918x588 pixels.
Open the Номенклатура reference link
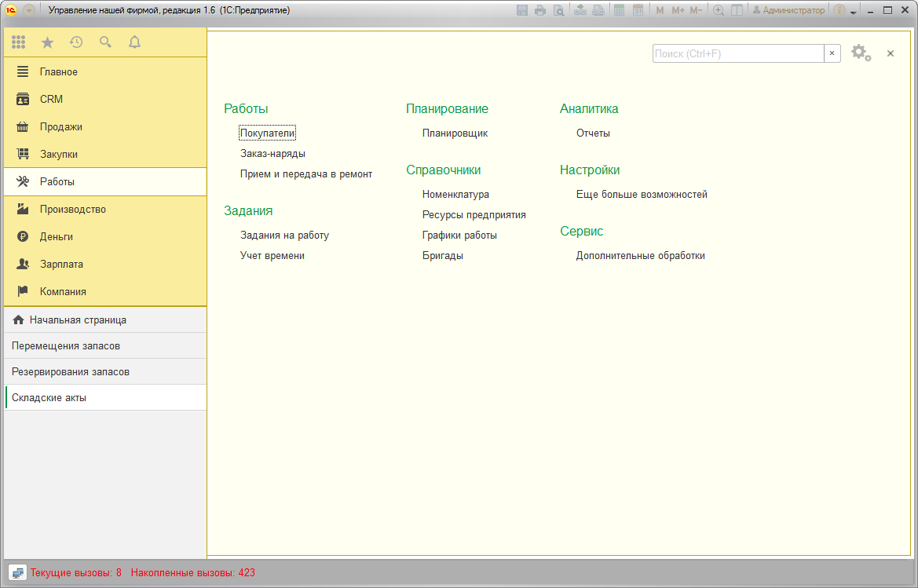click(x=455, y=194)
